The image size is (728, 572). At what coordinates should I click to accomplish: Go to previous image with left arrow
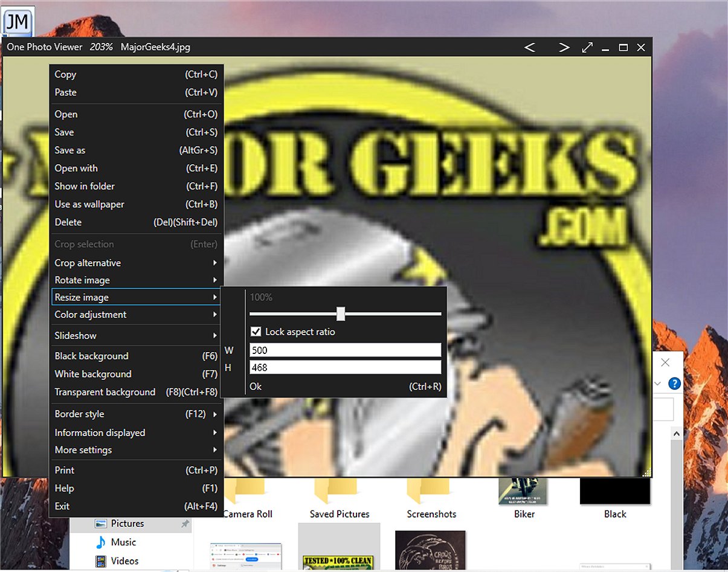[x=529, y=47]
